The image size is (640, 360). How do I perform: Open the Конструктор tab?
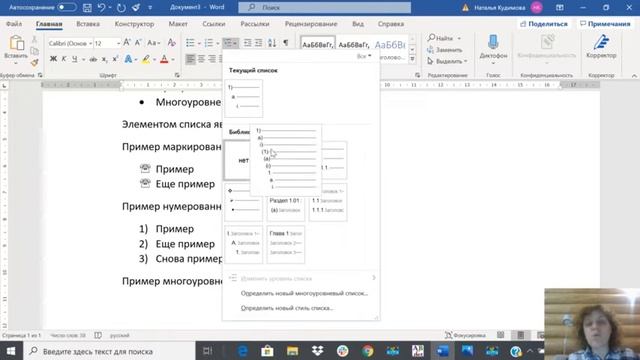[134, 24]
